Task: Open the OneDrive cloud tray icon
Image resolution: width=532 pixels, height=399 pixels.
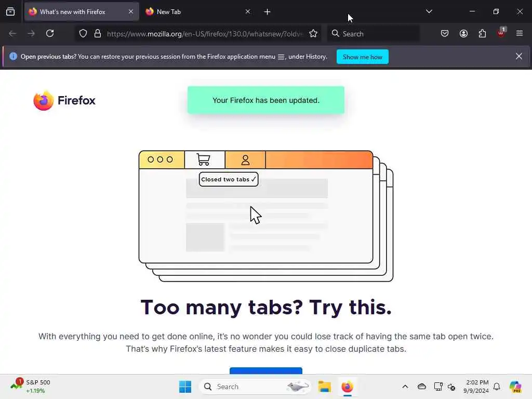Action: pyautogui.click(x=422, y=387)
